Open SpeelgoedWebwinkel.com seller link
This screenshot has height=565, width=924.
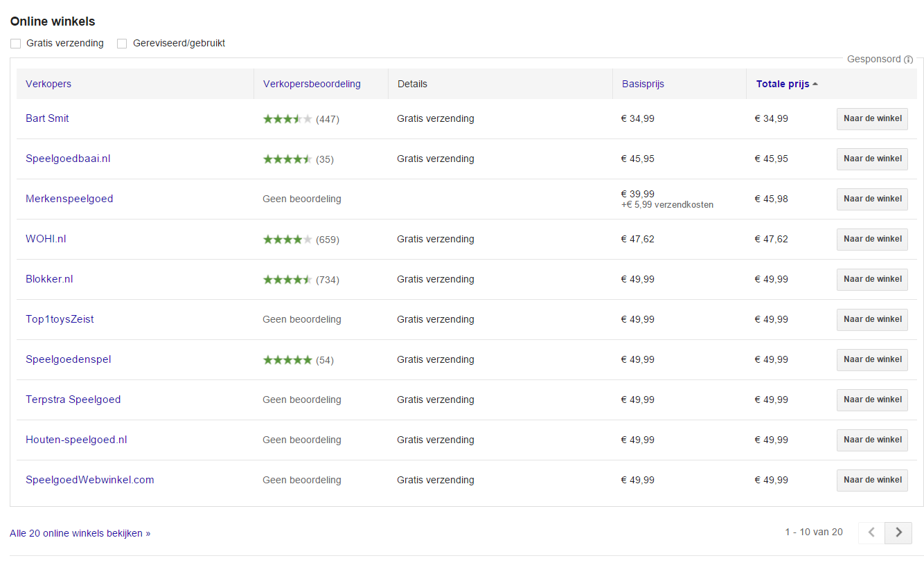pos(90,480)
